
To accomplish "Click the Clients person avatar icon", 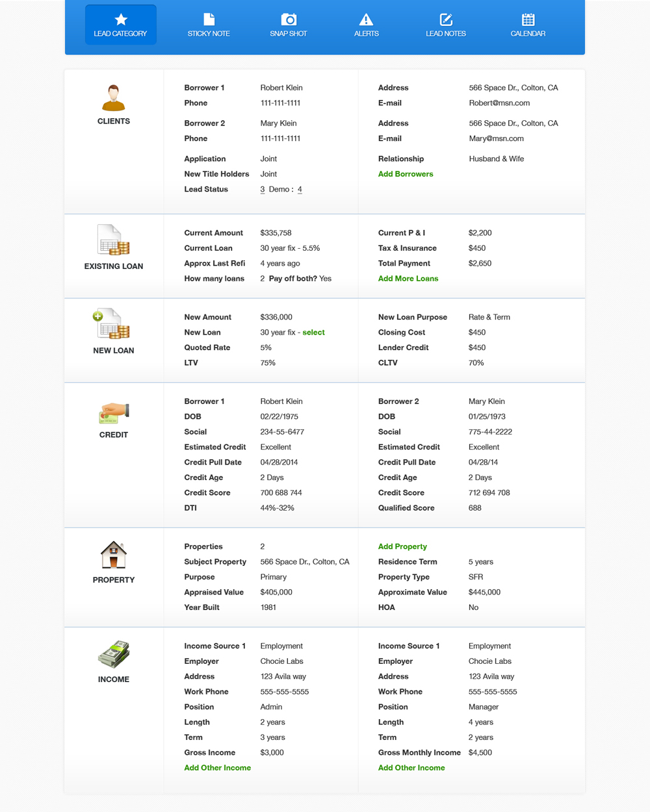I will click(x=114, y=97).
